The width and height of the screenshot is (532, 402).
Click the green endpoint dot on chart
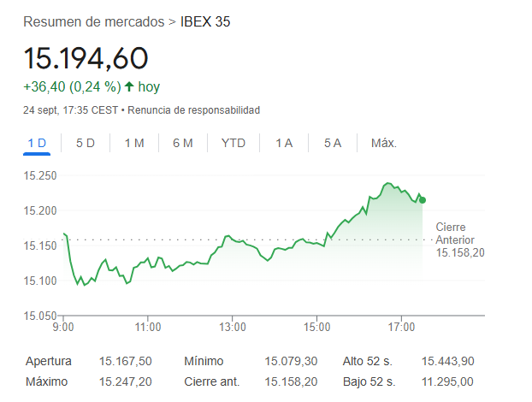[x=423, y=200]
